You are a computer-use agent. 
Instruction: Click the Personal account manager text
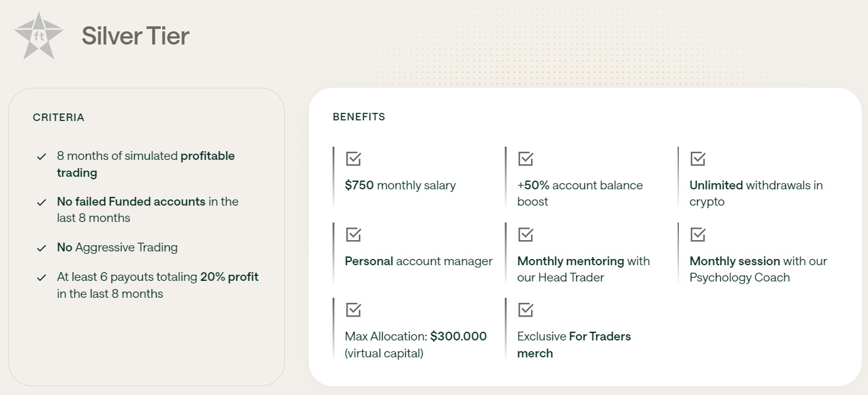tap(418, 261)
